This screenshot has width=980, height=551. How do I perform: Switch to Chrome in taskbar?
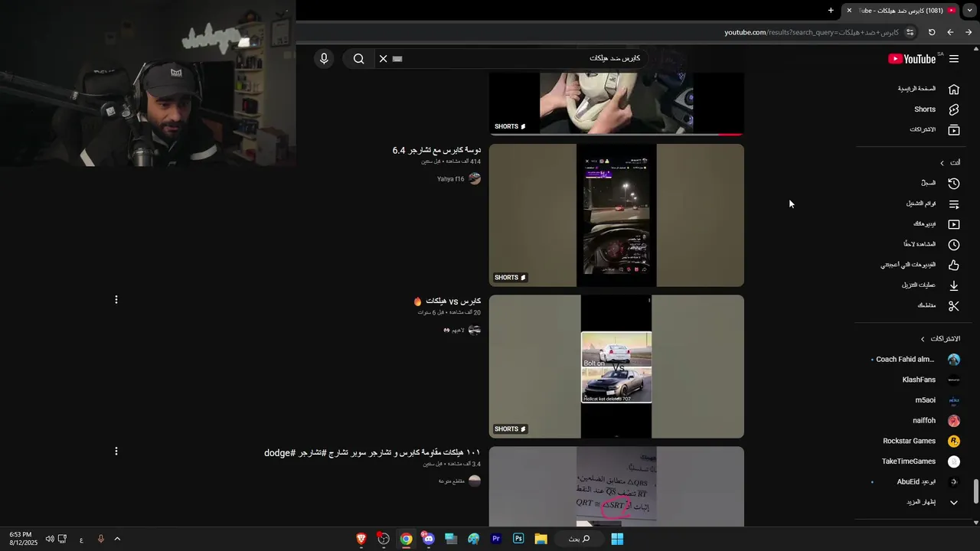coord(406,539)
